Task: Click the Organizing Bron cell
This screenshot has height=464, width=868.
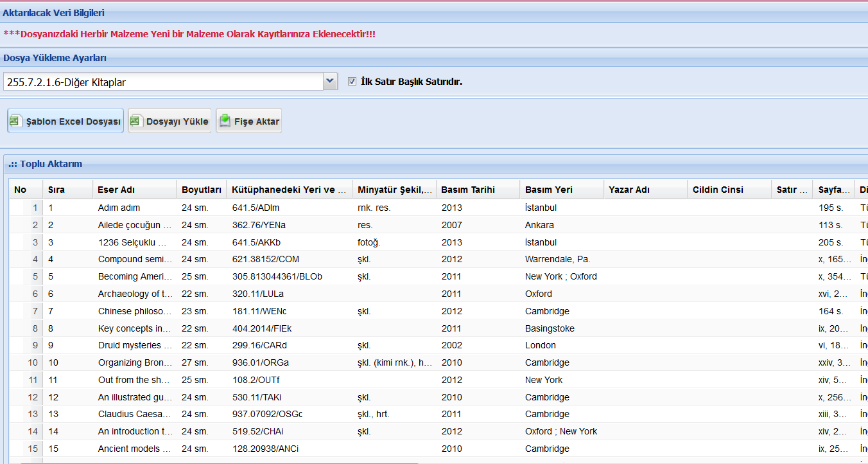Action: (x=135, y=362)
